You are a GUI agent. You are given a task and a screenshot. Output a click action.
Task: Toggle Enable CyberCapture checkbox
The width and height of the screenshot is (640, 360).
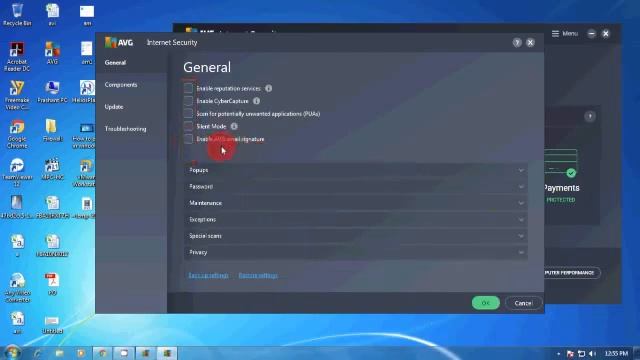pyautogui.click(x=188, y=100)
